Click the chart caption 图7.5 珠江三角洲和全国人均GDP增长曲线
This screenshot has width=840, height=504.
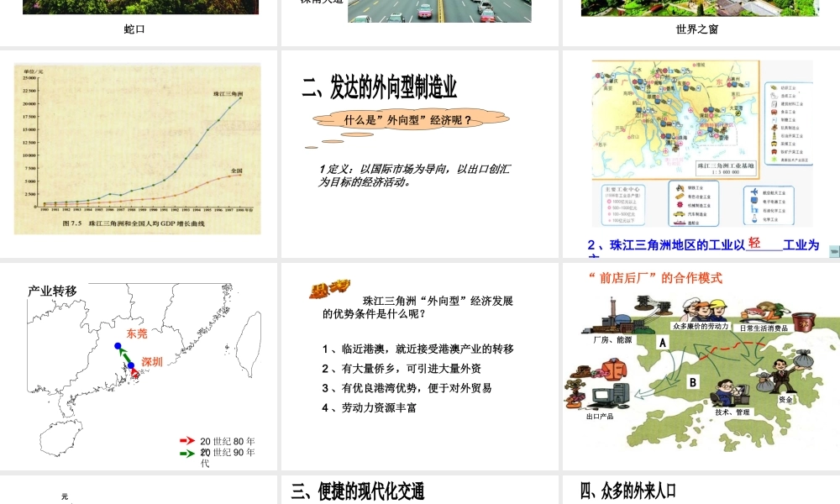coord(134,223)
